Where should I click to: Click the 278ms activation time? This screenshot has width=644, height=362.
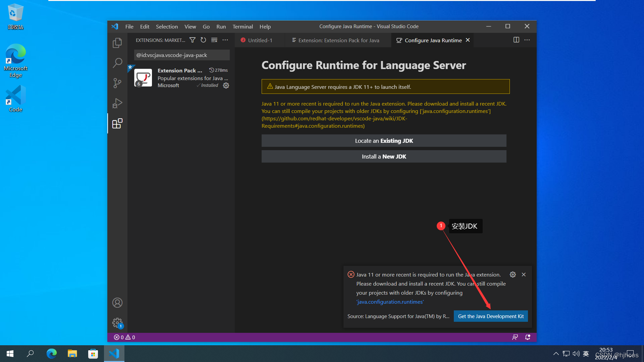click(x=218, y=70)
